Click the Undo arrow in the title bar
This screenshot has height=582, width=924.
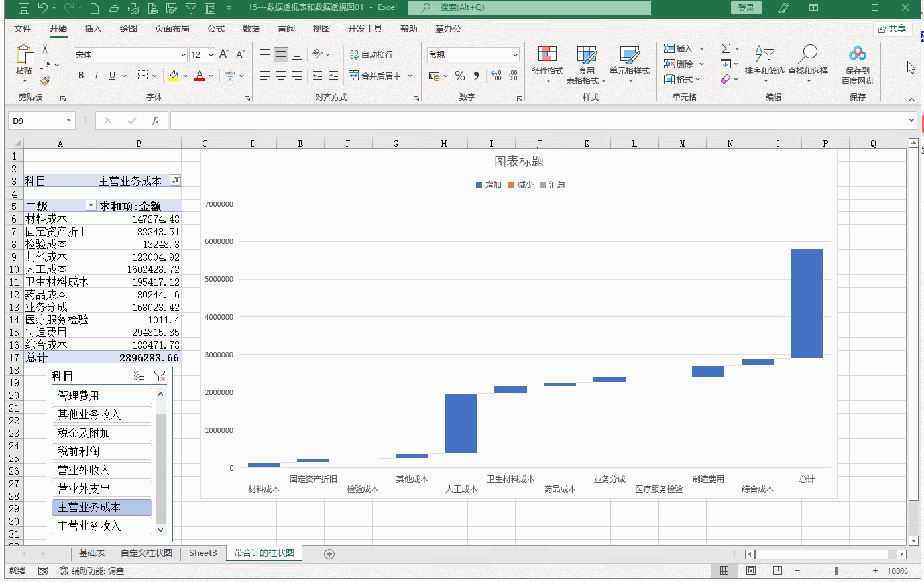pos(42,8)
